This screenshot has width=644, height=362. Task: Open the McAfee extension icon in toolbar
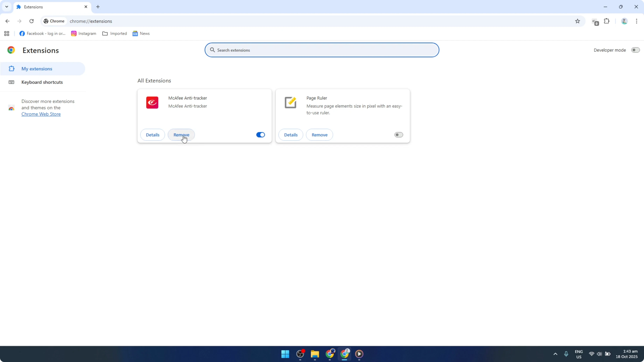pyautogui.click(x=595, y=22)
